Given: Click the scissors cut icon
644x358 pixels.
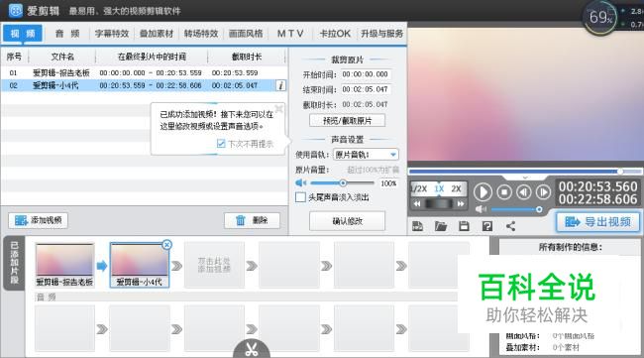Looking at the screenshot, I should (x=252, y=349).
